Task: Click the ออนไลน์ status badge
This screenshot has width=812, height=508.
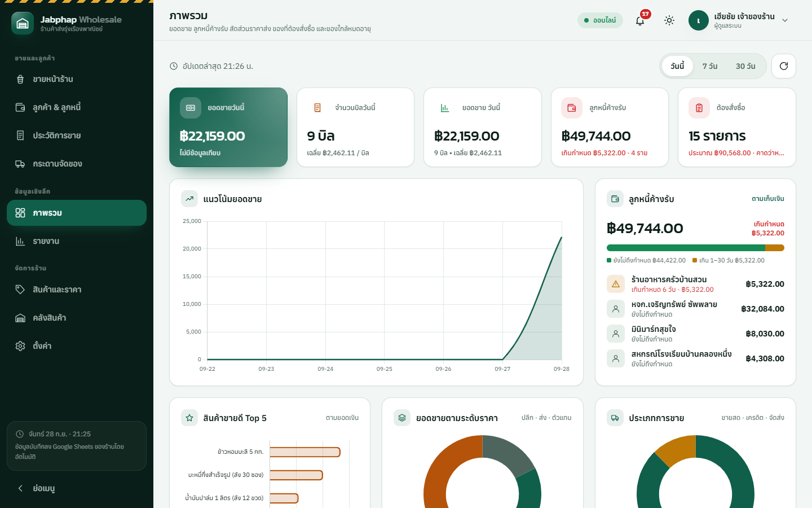Action: pos(600,20)
